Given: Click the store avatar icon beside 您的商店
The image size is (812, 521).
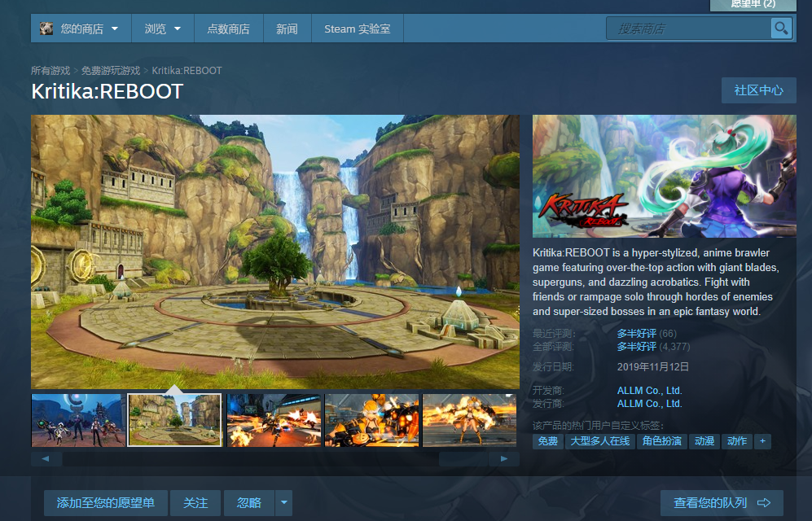Looking at the screenshot, I should [46, 28].
